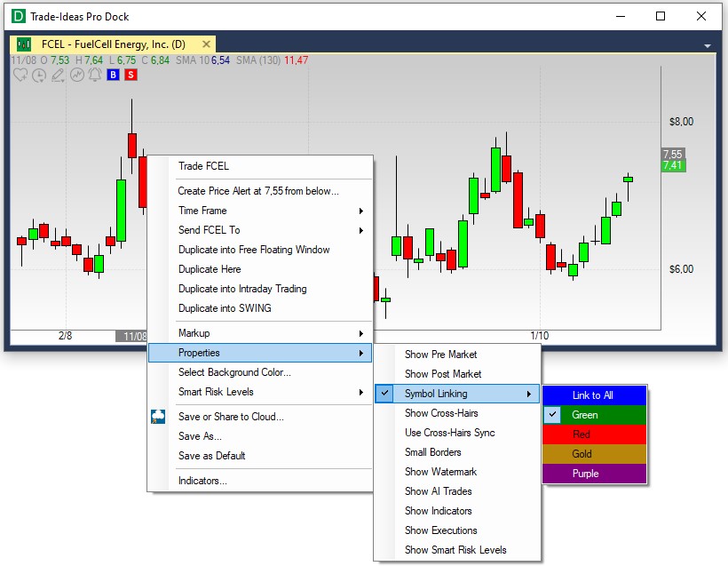This screenshot has width=728, height=566.
Task: Open the Indicators dialog entry
Action: pos(260,481)
